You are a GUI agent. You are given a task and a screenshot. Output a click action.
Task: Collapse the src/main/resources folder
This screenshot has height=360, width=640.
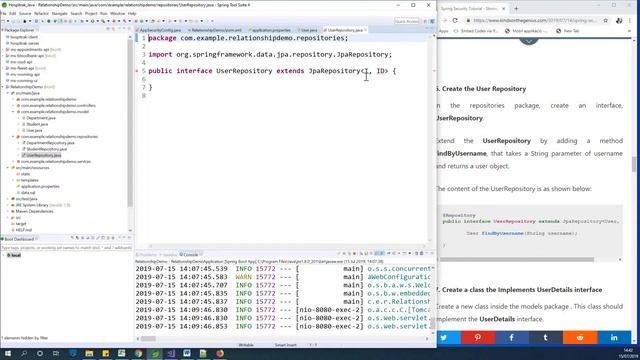coord(8,168)
